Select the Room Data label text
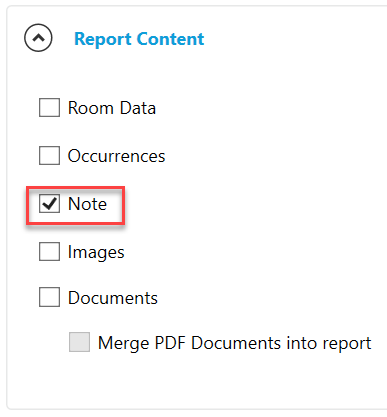This screenshot has width=387, height=417. tap(112, 108)
